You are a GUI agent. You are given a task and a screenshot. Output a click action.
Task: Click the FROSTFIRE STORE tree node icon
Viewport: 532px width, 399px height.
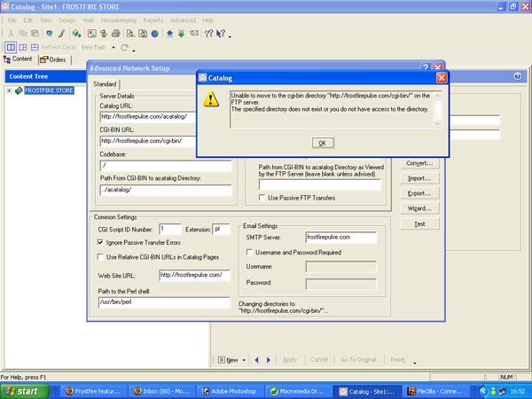coord(19,90)
